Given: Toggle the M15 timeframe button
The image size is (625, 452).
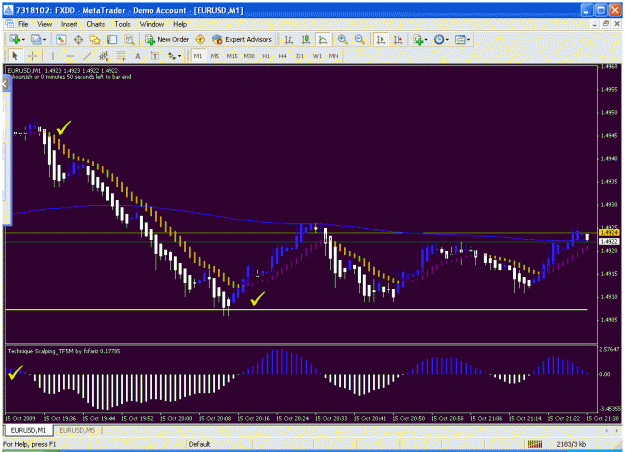Looking at the screenshot, I should (x=232, y=56).
